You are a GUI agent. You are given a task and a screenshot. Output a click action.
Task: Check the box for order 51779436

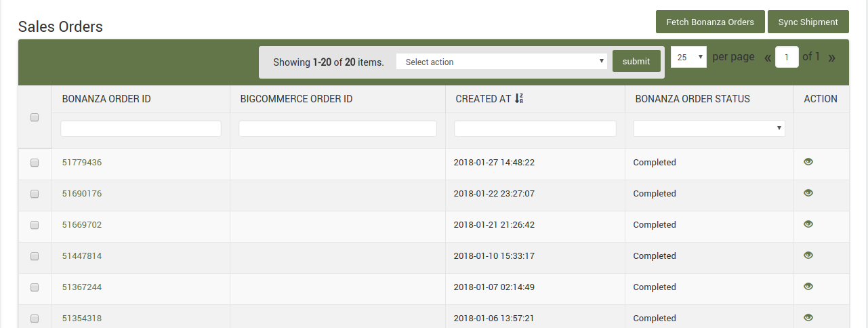(x=35, y=163)
